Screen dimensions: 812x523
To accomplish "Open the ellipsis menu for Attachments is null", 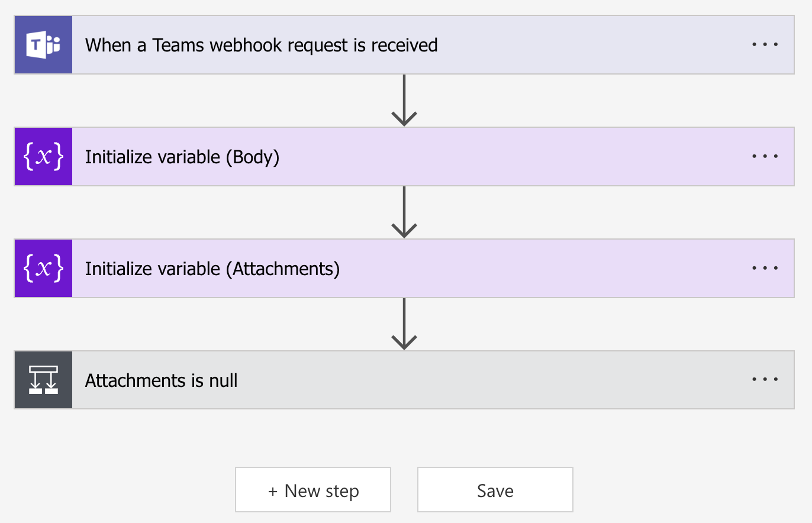I will tap(765, 379).
